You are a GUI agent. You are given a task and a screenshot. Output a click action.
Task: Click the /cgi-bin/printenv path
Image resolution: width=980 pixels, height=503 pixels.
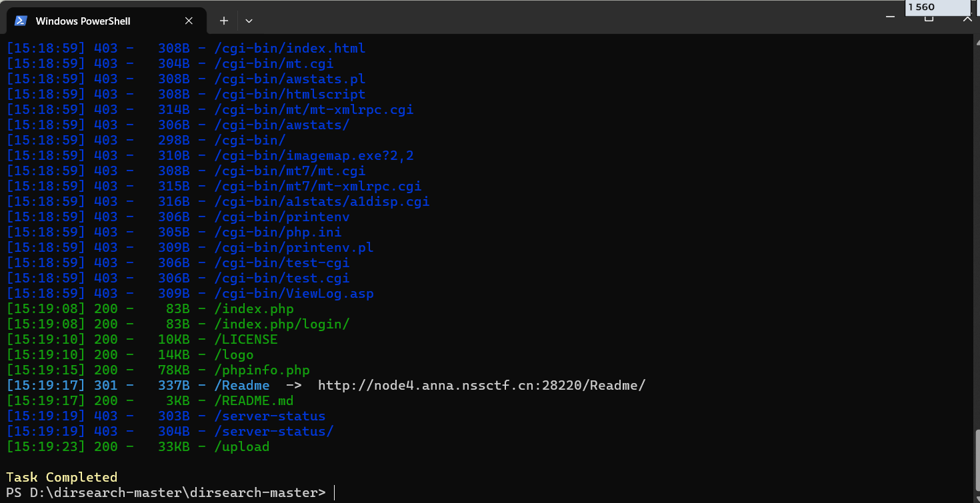point(282,217)
